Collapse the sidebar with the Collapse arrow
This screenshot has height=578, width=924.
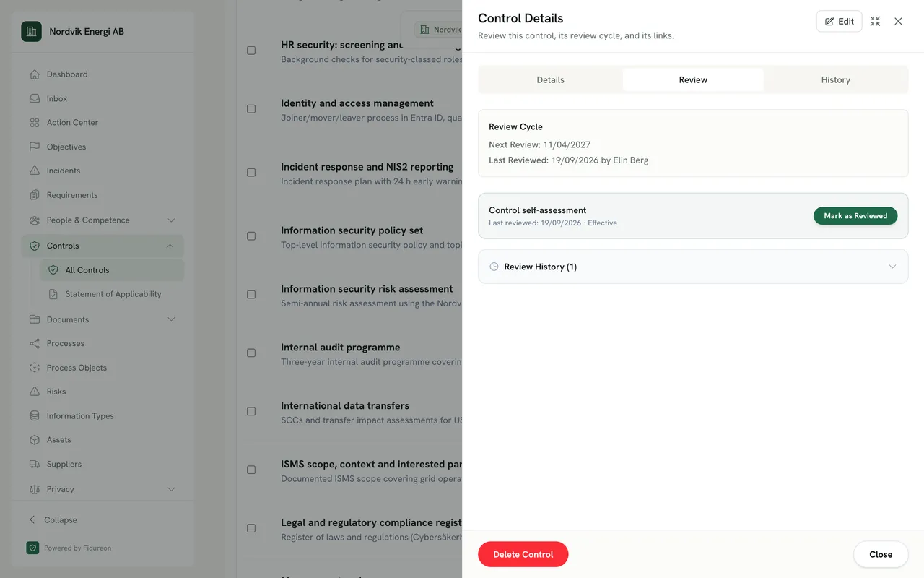point(32,520)
